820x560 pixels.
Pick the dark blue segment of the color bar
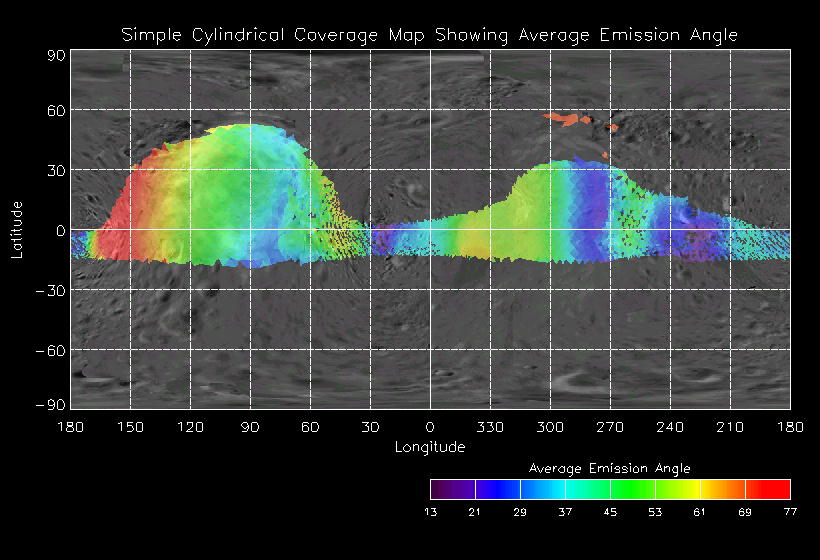point(497,489)
